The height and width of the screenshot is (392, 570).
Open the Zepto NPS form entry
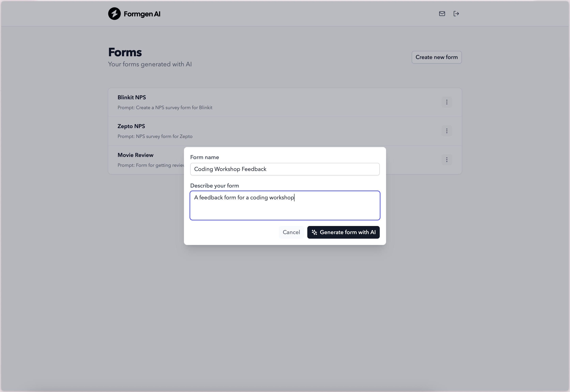tap(131, 126)
